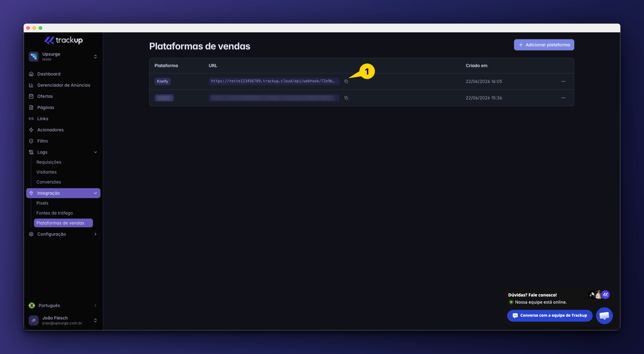The height and width of the screenshot is (354, 644).
Task: Collapse the Logs menu chevron
Action: point(95,152)
